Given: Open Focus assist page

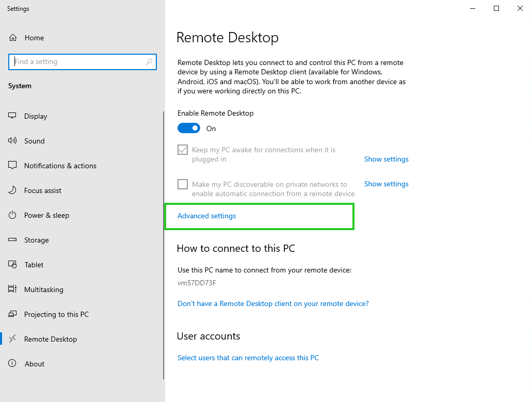Looking at the screenshot, I should tap(43, 190).
